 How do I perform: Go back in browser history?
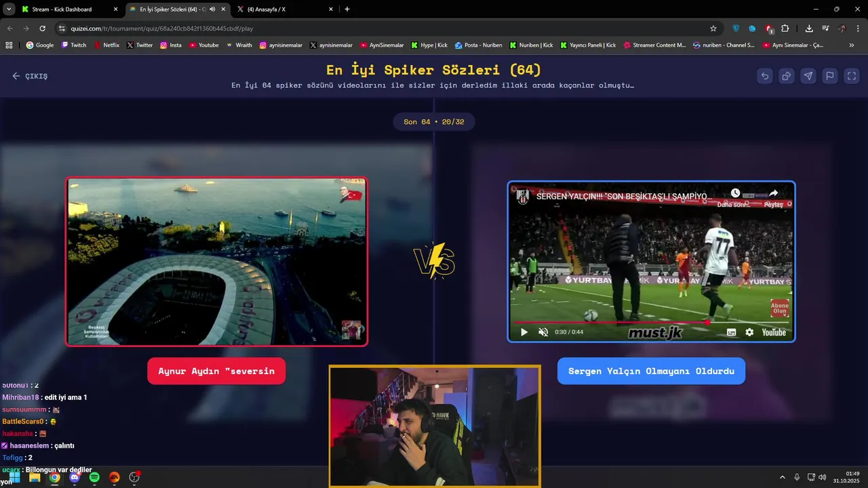(x=9, y=28)
